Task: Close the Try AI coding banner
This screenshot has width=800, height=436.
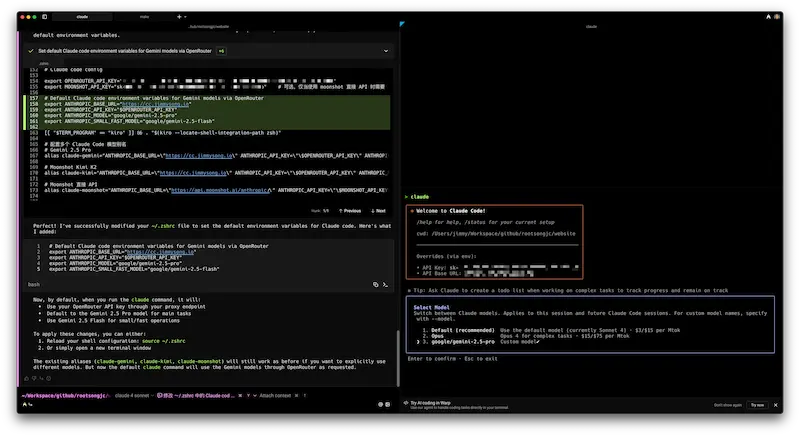Action: click(776, 405)
